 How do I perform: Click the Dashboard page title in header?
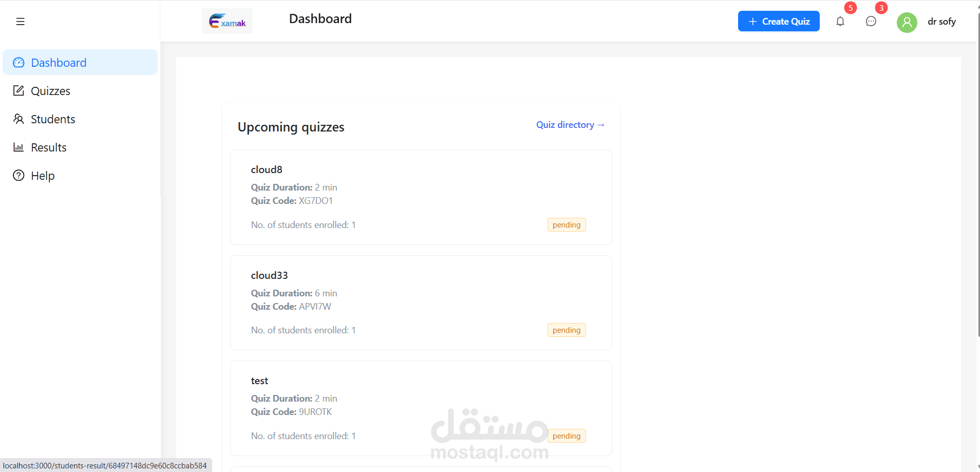[321, 19]
